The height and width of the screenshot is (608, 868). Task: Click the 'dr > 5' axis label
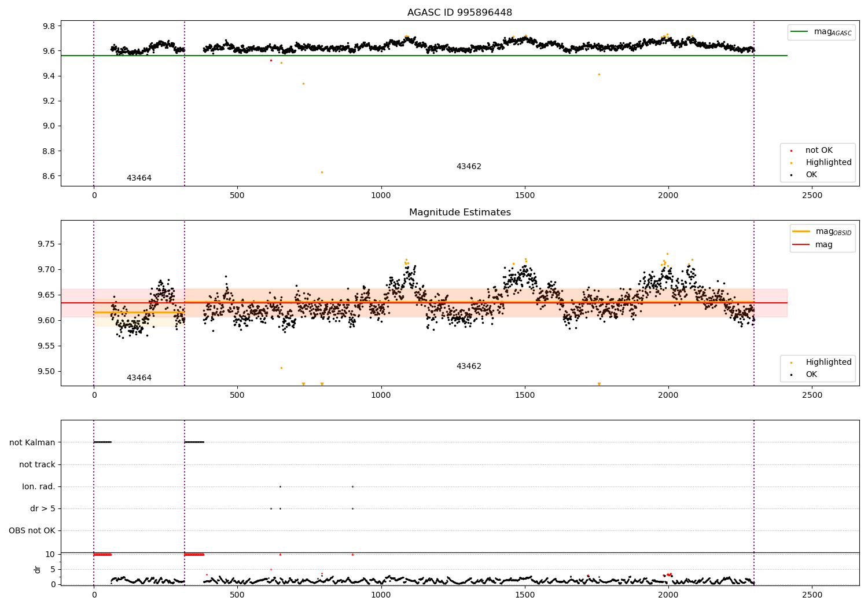point(43,508)
